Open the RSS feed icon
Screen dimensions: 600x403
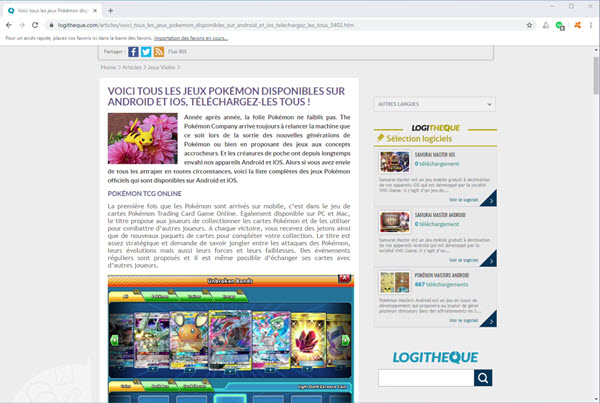(x=159, y=52)
